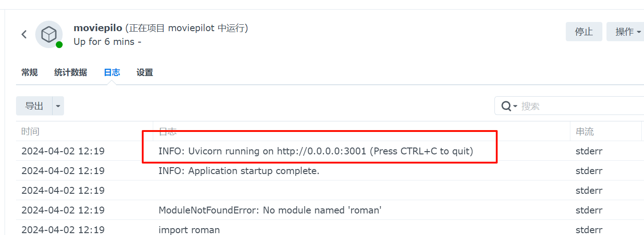Click the 导出 export button
The height and width of the screenshot is (235, 644).
tap(34, 106)
